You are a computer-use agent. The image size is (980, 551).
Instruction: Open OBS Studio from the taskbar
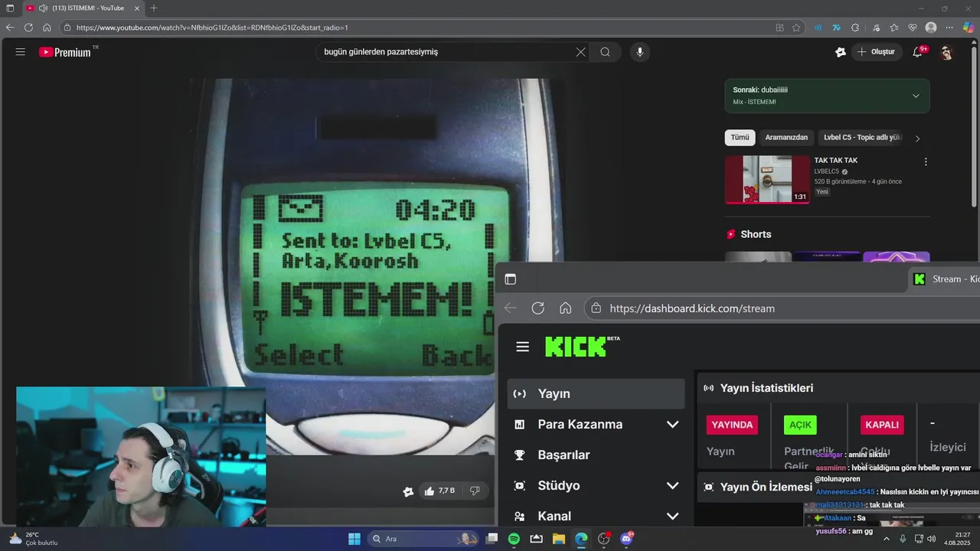604,539
